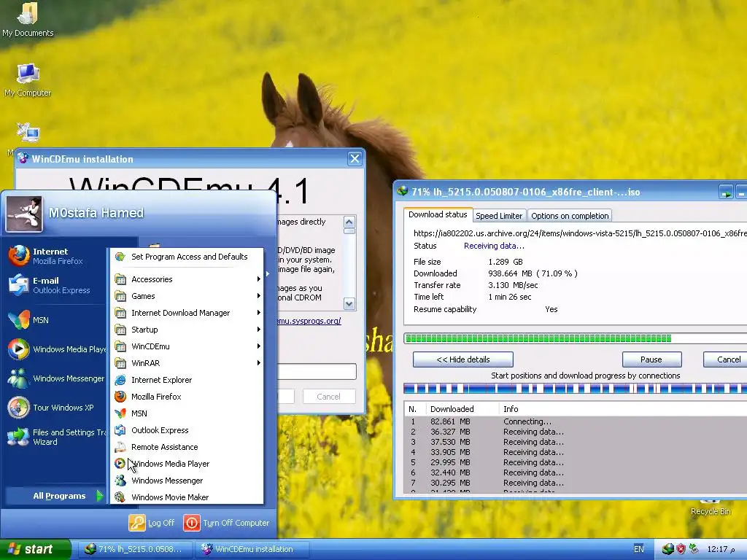747x560 pixels.
Task: Open Outlook Express pinned E-mail entry
Action: [x=56, y=285]
